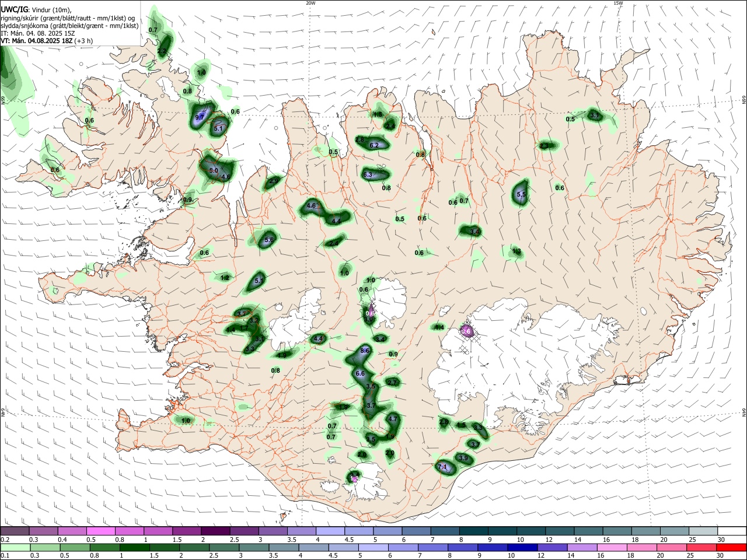Select the 8.6 rainfall label
This screenshot has height=560, width=747.
[365, 351]
